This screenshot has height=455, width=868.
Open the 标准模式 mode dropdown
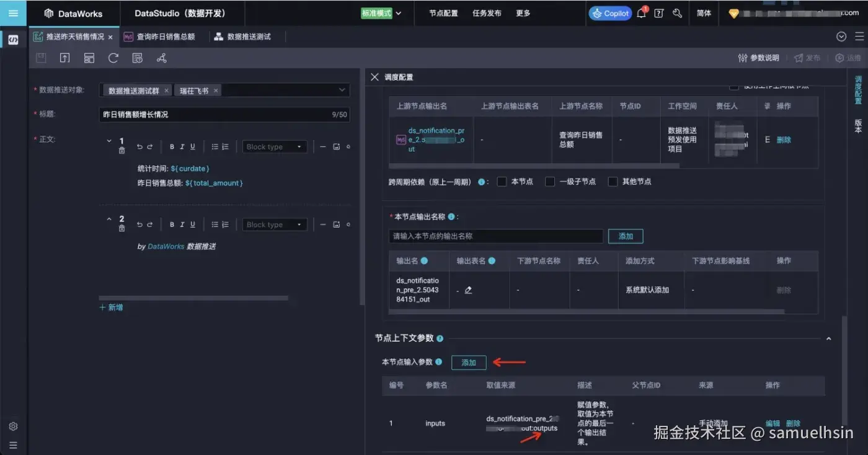(381, 13)
